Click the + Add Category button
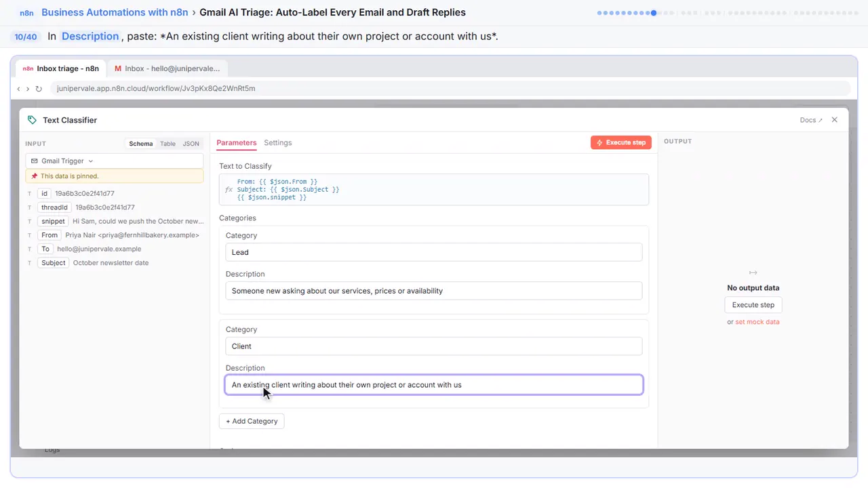Viewport: 868px width, 488px height. [252, 421]
